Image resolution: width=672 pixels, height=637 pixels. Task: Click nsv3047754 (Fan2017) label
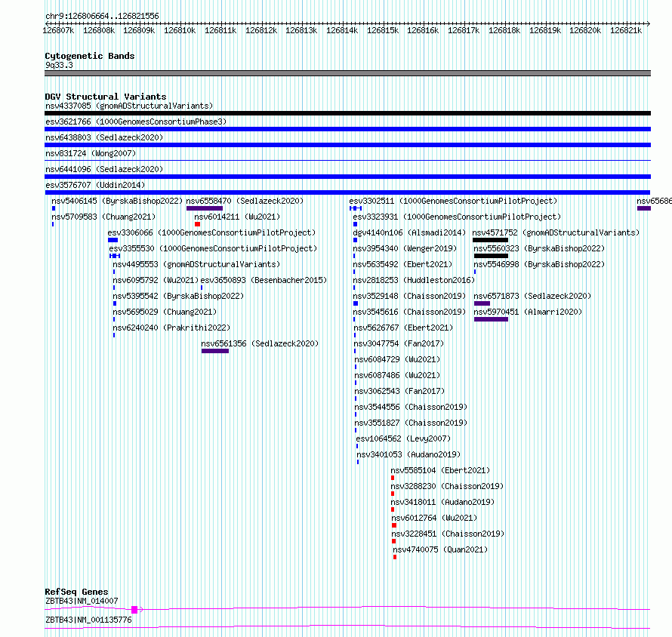coord(399,343)
